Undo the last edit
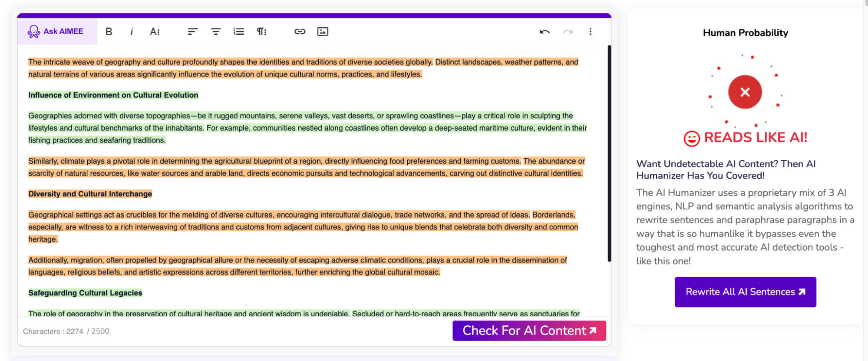This screenshot has width=868, height=361. coord(545,31)
